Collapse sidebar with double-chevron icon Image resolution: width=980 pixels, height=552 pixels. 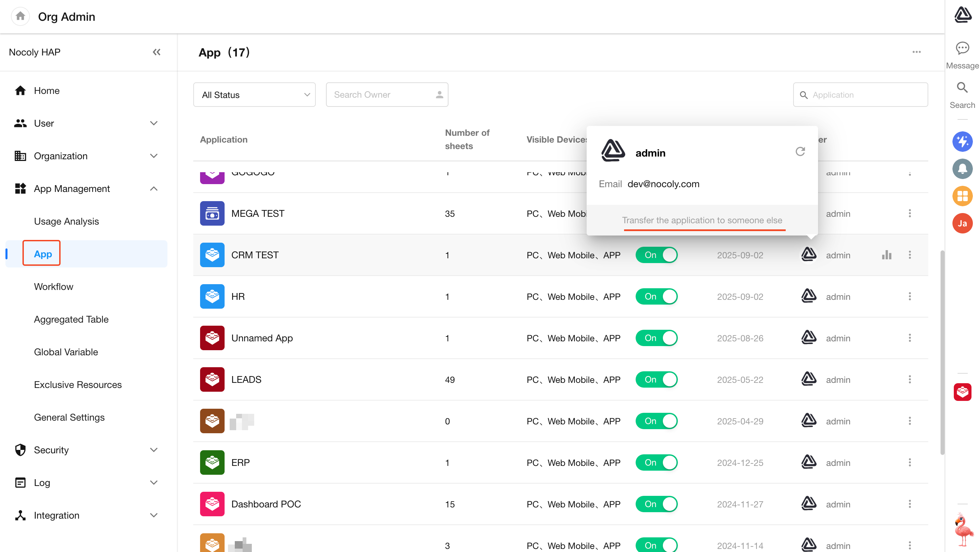tap(157, 52)
